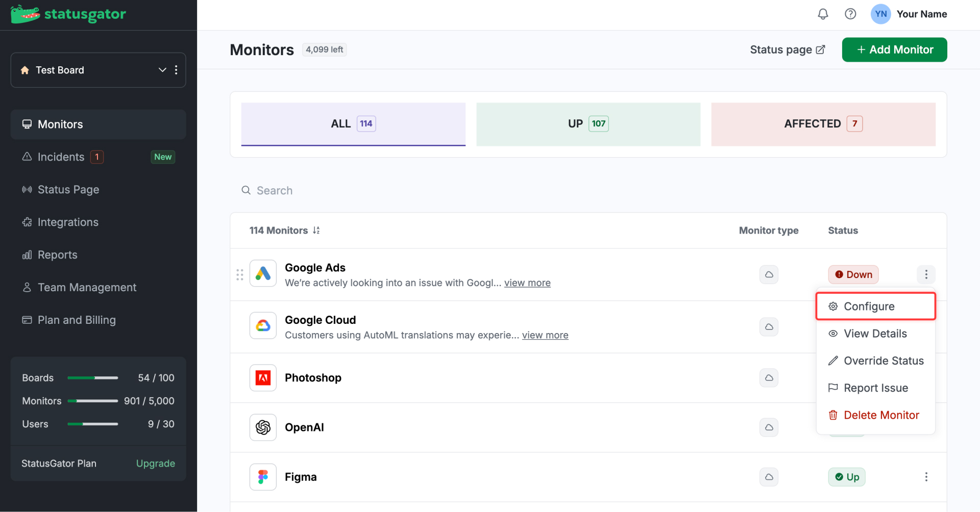The width and height of the screenshot is (980, 512).
Task: Click the YN user avatar
Action: pyautogui.click(x=881, y=14)
